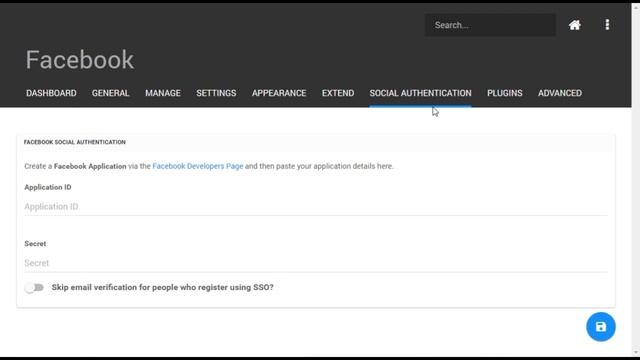The image size is (640, 360).
Task: Click the home icon in the header
Action: tap(575, 25)
